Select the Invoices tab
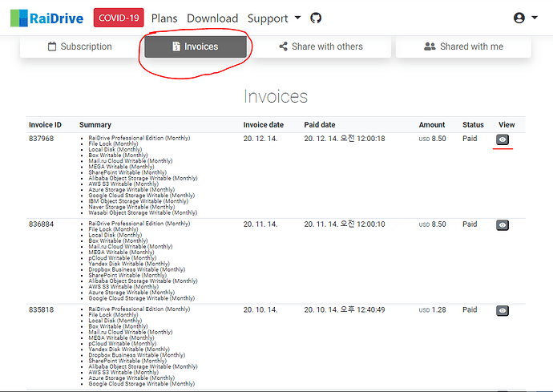The image size is (553, 392). click(x=195, y=46)
